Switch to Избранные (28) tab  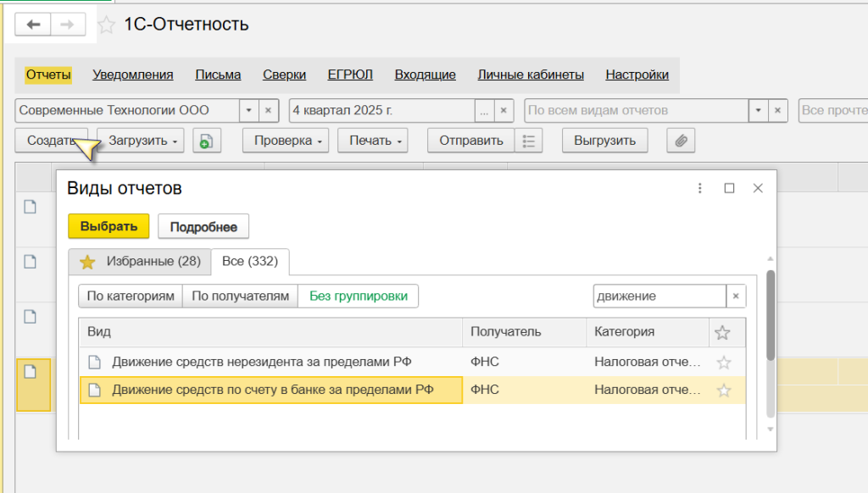140,261
